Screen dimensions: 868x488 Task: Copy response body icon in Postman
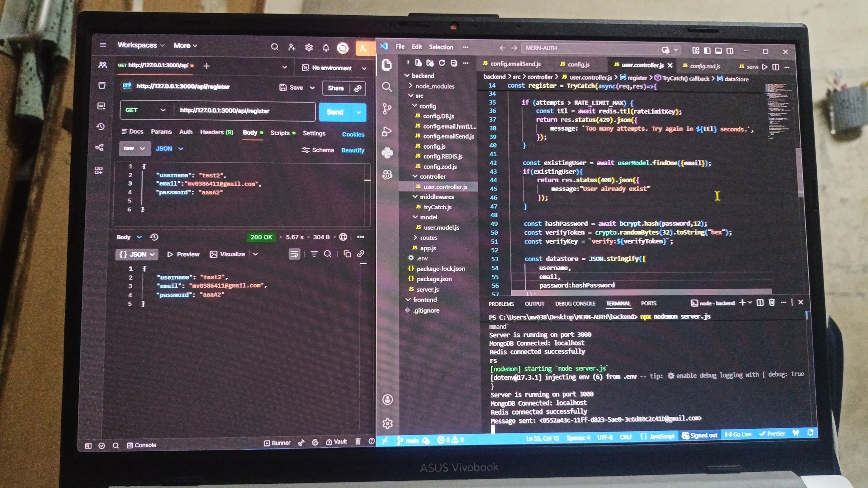coord(347,254)
